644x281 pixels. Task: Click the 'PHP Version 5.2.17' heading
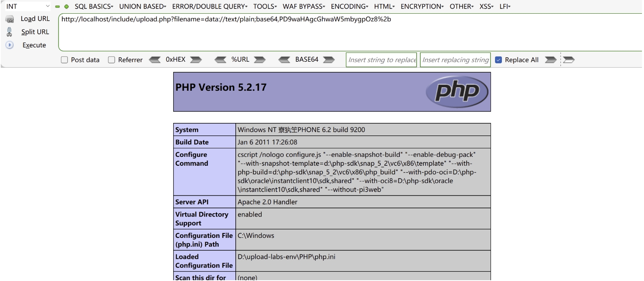221,87
